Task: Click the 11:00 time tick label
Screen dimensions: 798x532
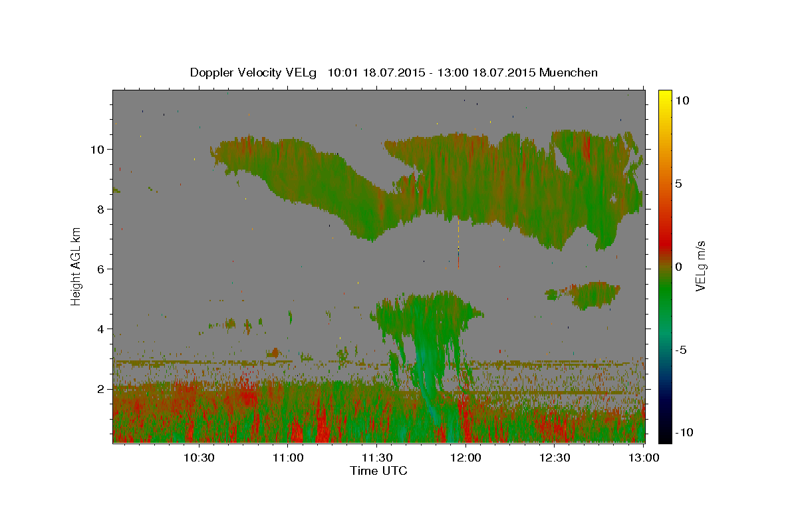Action: pos(288,458)
